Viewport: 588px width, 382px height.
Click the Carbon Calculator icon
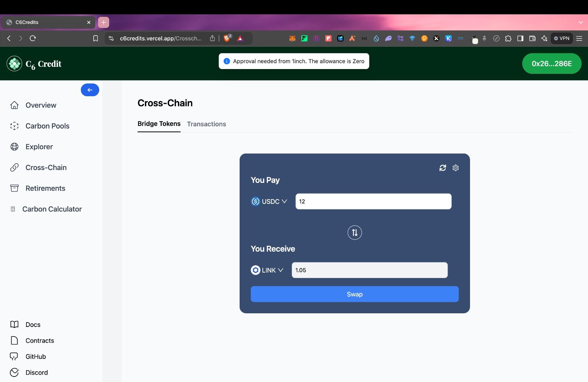(13, 209)
